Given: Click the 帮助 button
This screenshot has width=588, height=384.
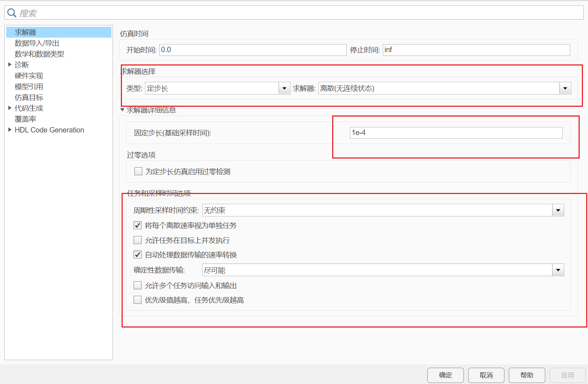Looking at the screenshot, I should tap(527, 375).
